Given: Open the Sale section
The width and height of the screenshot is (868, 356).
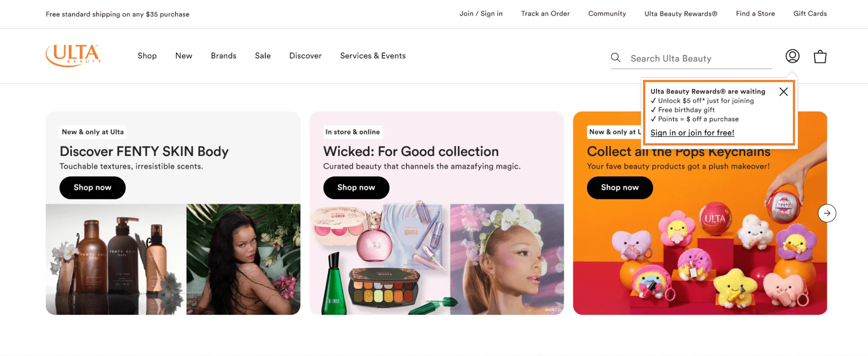Looking at the screenshot, I should coord(262,56).
